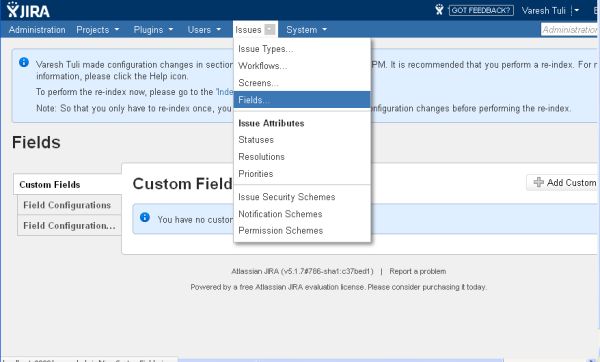The height and width of the screenshot is (362, 600).
Task: Click the info icon beside no custom fields message
Action: tap(145, 217)
